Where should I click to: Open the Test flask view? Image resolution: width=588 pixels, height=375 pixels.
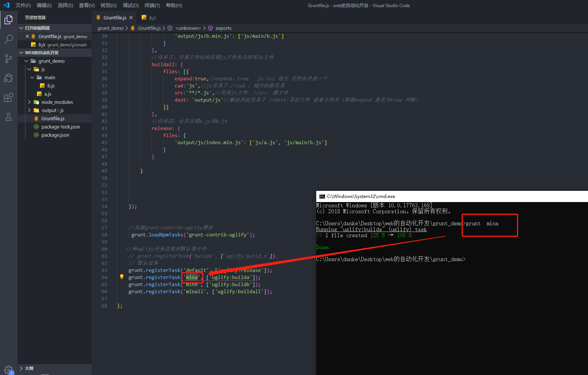(x=9, y=117)
